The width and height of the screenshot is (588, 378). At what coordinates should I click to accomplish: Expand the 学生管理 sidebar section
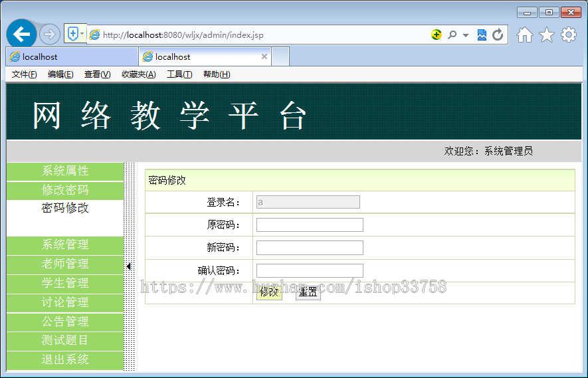tap(65, 284)
